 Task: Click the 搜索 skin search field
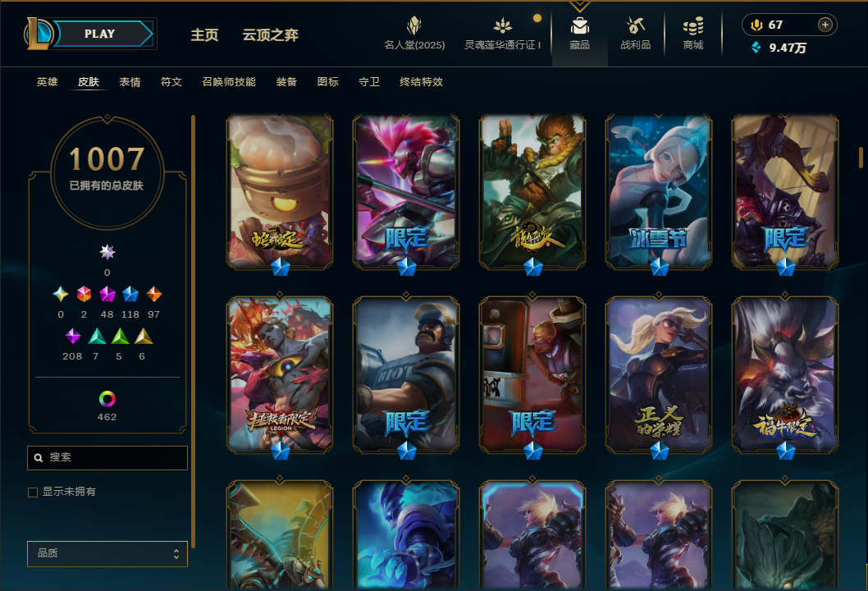pos(107,457)
